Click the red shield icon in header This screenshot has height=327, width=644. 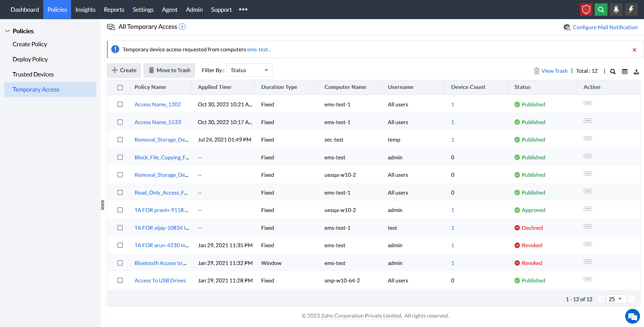[x=586, y=10]
